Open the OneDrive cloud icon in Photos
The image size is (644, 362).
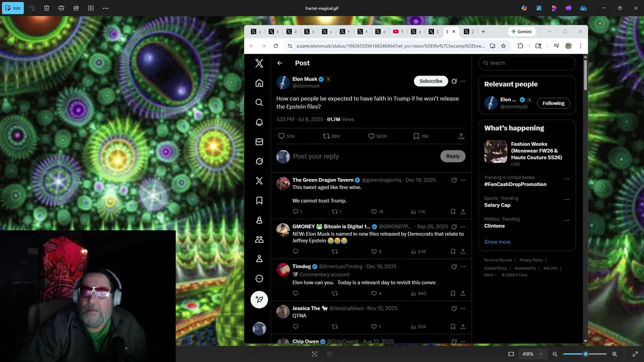point(584,8)
